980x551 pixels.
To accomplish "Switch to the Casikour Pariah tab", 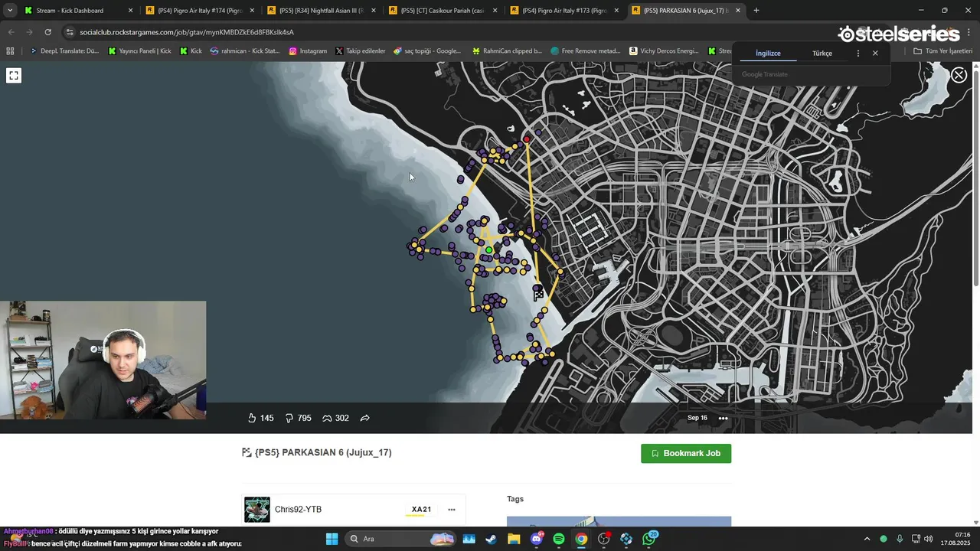I will [443, 11].
